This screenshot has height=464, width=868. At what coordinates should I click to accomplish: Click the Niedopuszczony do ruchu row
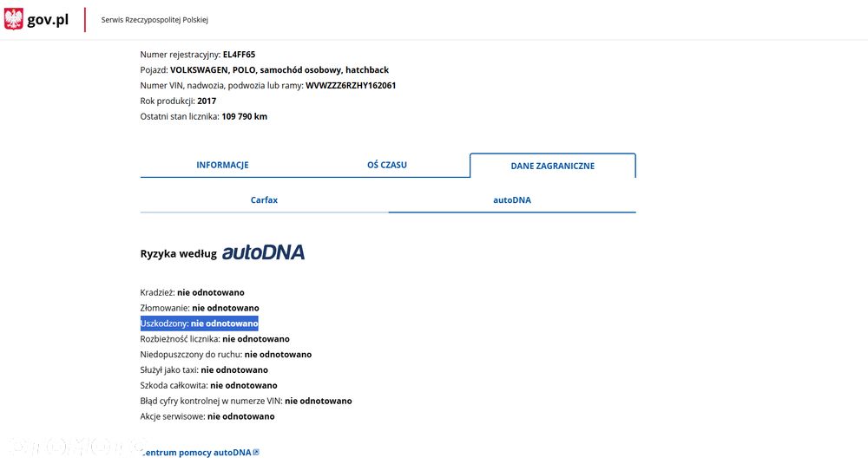226,355
